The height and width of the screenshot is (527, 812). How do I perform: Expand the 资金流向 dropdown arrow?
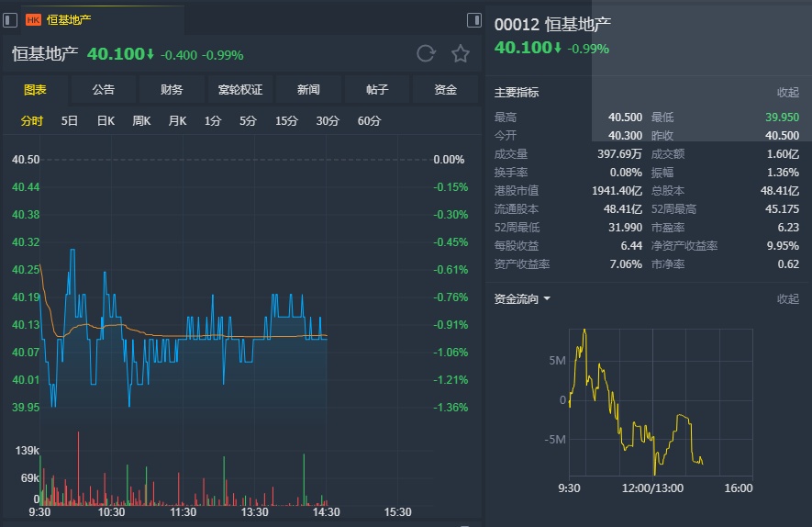[x=547, y=299]
